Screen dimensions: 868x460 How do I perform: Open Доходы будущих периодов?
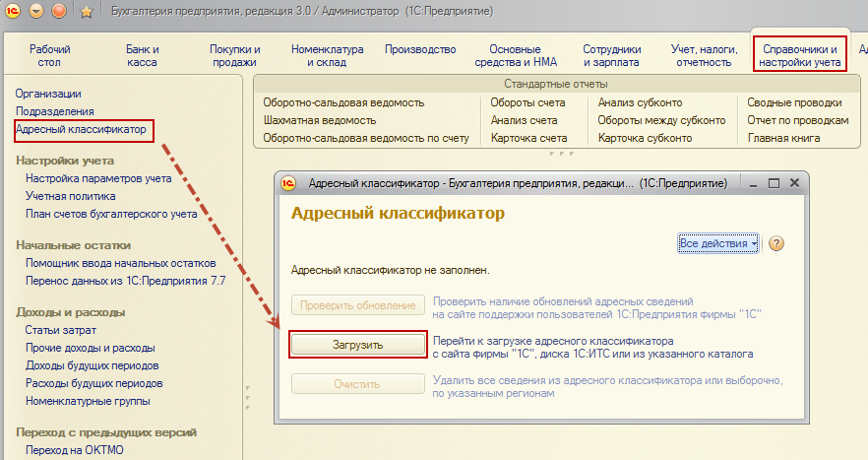pos(92,365)
